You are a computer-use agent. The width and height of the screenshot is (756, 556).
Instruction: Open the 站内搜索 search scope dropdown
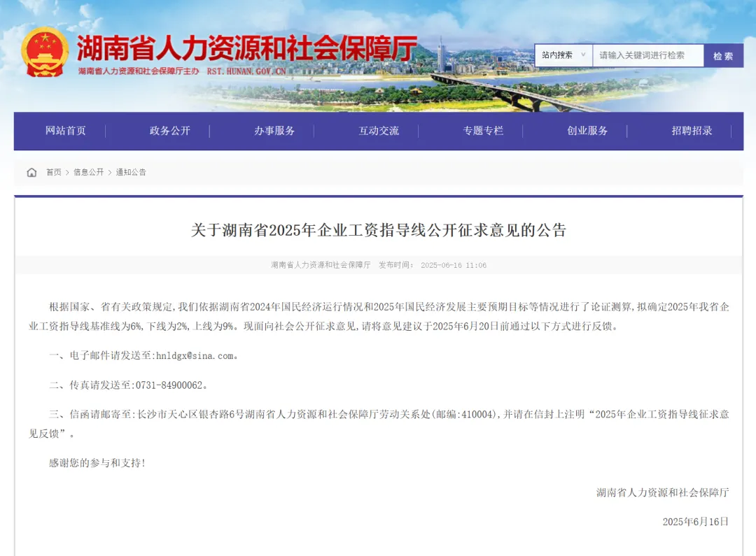563,55
